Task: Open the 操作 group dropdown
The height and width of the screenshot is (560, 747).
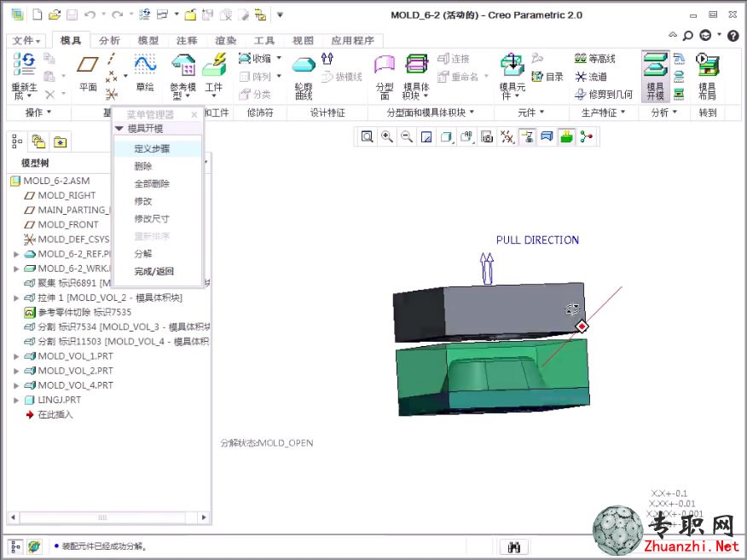Action: point(38,113)
